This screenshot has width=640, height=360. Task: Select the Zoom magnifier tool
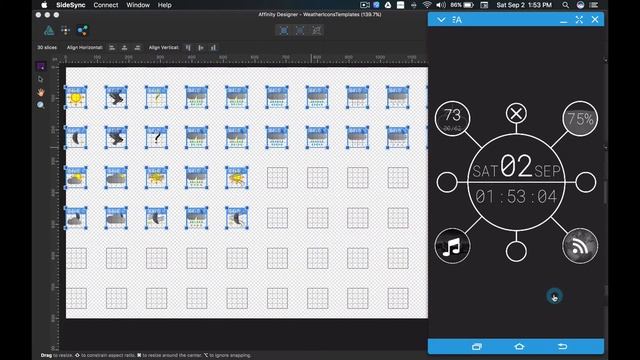(40, 105)
